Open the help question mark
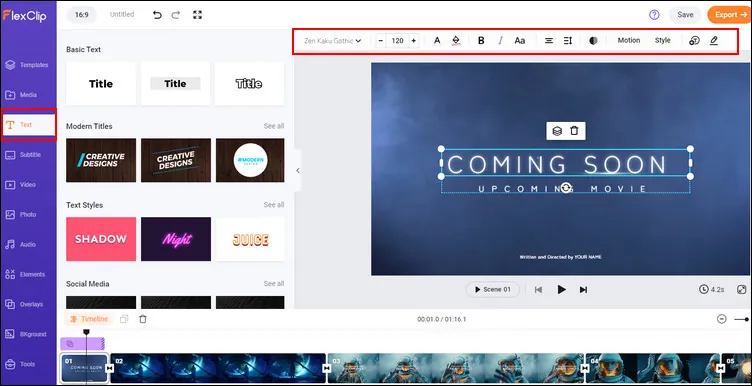Image resolution: width=752 pixels, height=386 pixels. click(654, 15)
